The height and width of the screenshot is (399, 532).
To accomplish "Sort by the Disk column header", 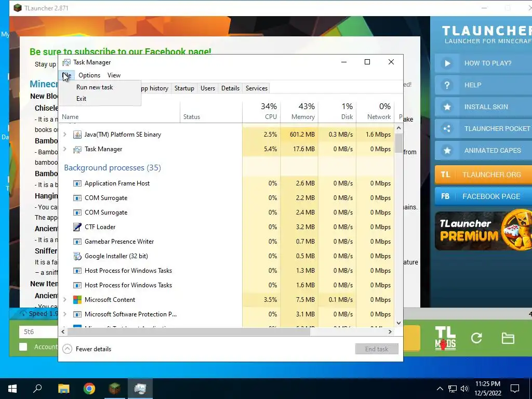I will [338, 111].
